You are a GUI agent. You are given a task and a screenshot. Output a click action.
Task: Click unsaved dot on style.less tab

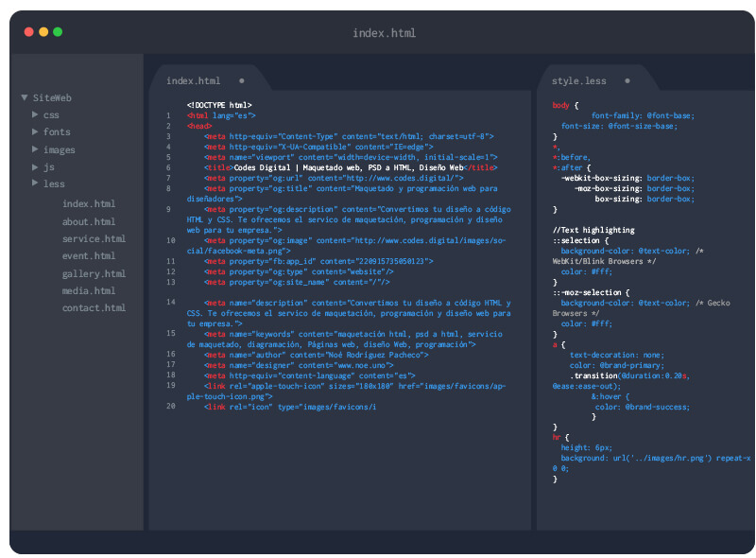pyautogui.click(x=627, y=80)
